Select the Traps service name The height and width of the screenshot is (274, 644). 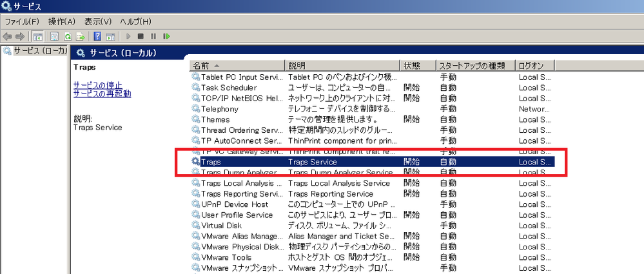pos(211,162)
